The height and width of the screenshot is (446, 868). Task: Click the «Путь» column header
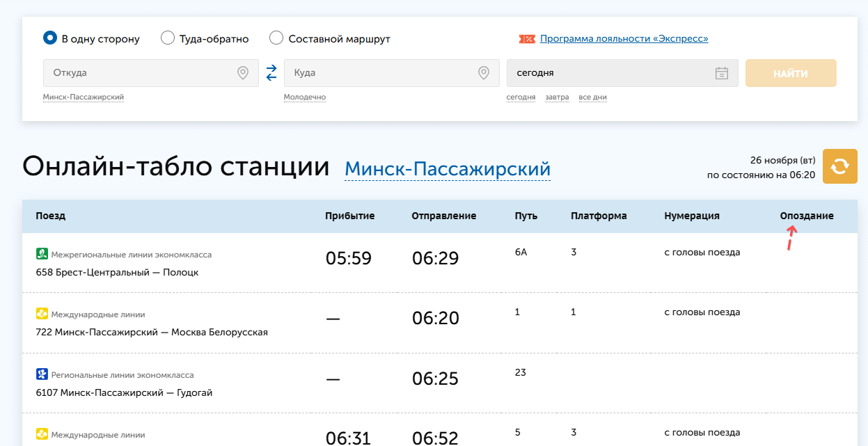tap(526, 216)
